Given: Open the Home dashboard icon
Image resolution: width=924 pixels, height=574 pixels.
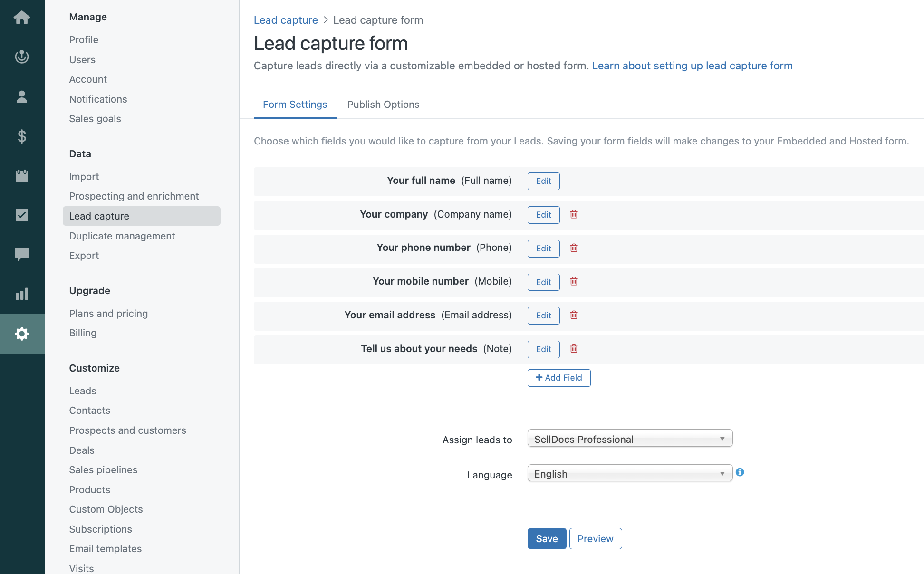Looking at the screenshot, I should 22,18.
